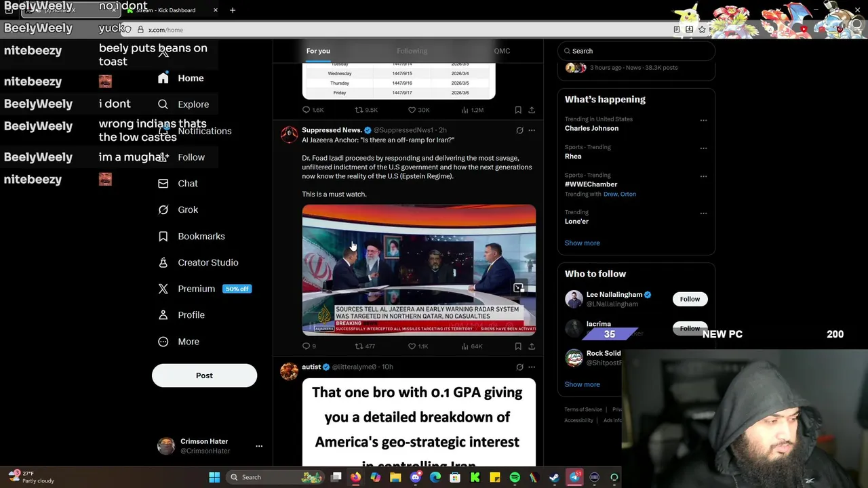Open more options on autist post
Image resolution: width=868 pixels, height=488 pixels.
532,367
